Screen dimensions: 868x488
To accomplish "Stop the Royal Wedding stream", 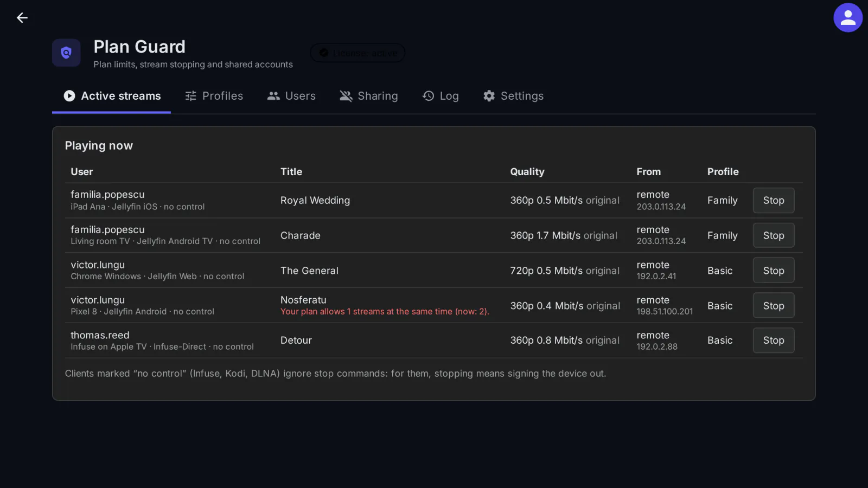I will (774, 201).
